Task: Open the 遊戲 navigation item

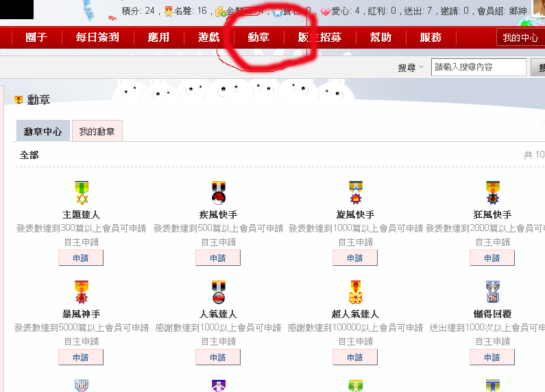Action: [x=209, y=37]
